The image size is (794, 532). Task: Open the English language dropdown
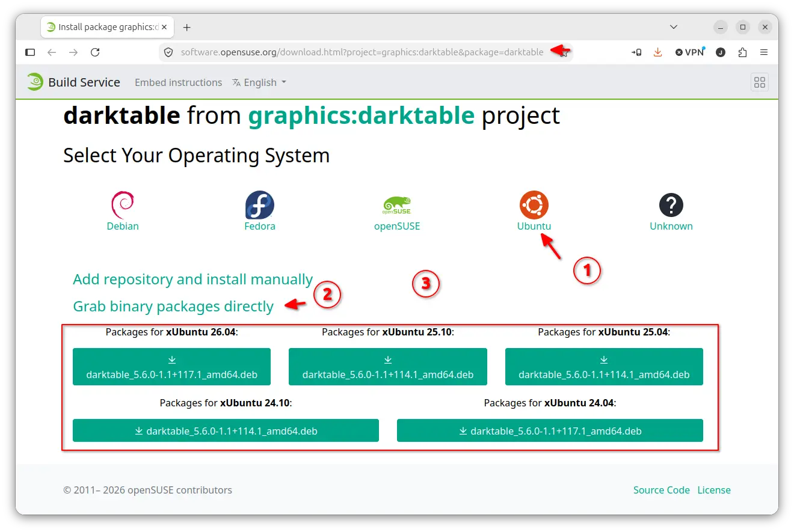259,82
